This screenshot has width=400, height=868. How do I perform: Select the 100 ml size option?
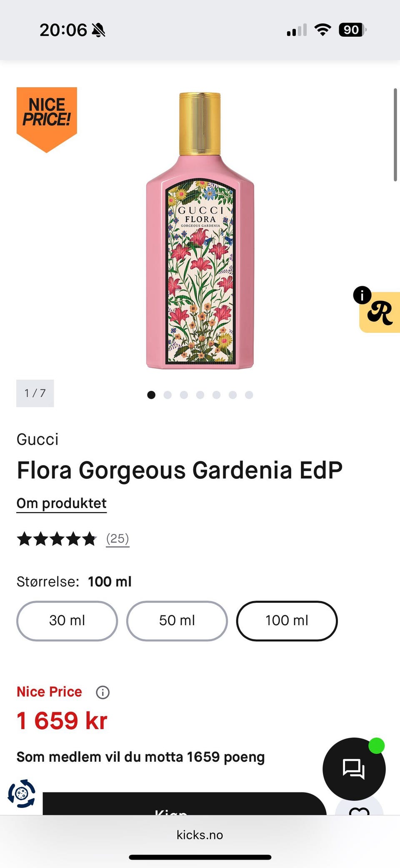287,621
